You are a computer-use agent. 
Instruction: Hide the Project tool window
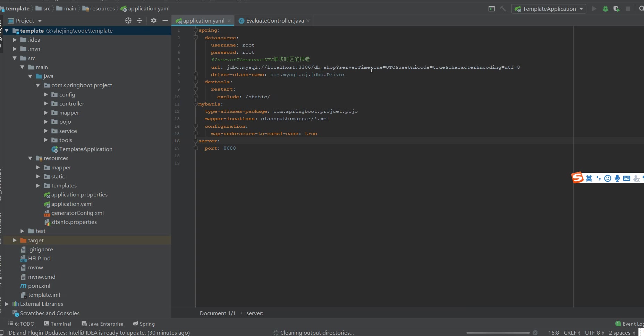[165, 21]
